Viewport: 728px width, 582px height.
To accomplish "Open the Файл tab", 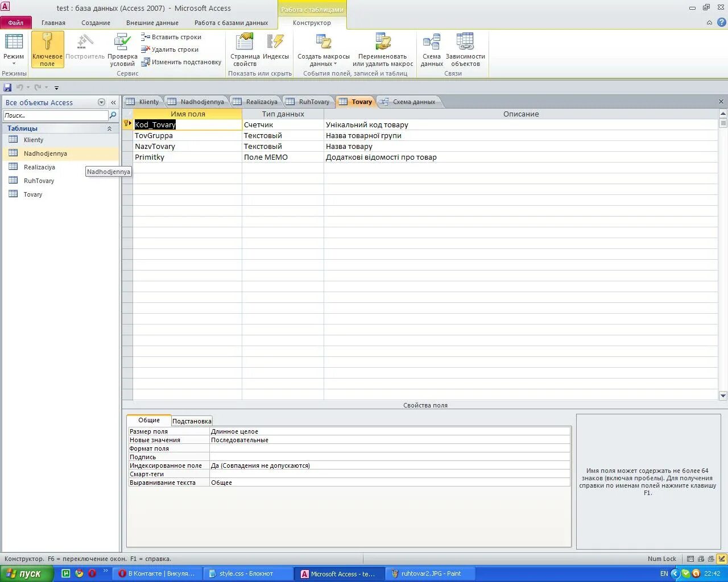I will tap(16, 23).
